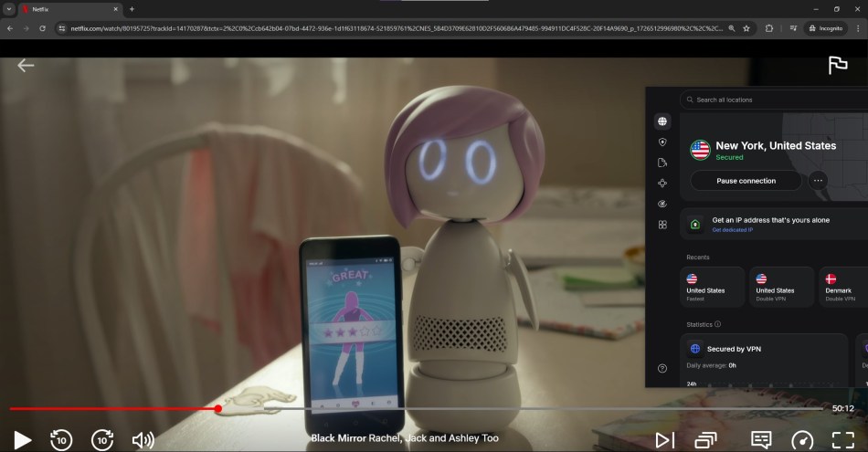Screen dimensions: 868x452
Task: Report a problem with the flag icon
Action: [838, 65]
